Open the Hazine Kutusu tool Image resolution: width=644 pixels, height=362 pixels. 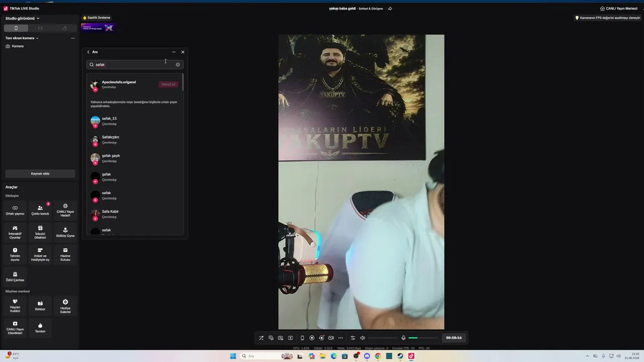pos(65,254)
